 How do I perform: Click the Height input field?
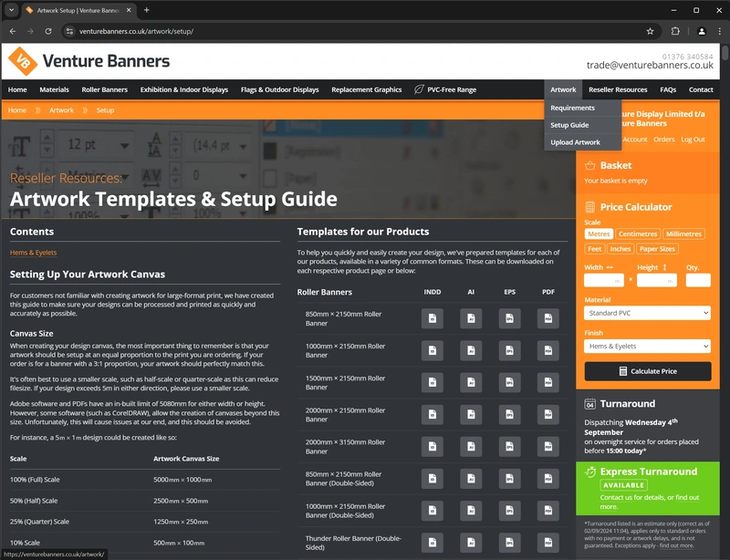pyautogui.click(x=657, y=280)
